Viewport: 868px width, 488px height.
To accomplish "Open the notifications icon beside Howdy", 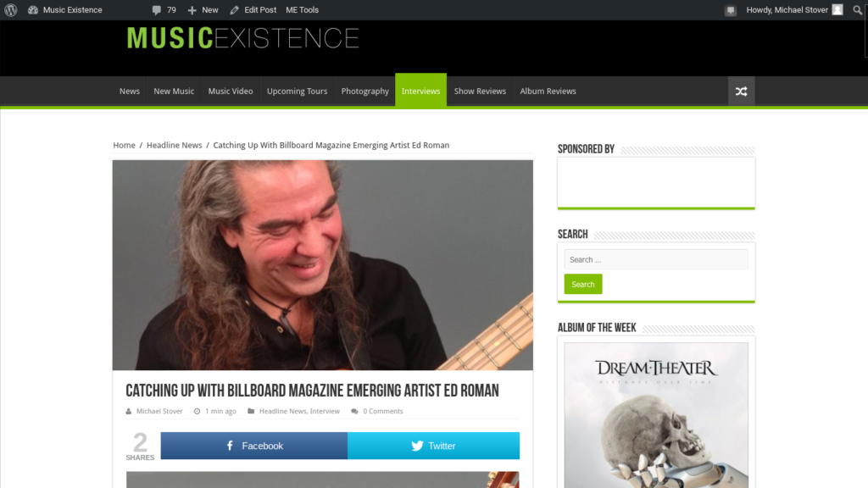I will tap(731, 10).
